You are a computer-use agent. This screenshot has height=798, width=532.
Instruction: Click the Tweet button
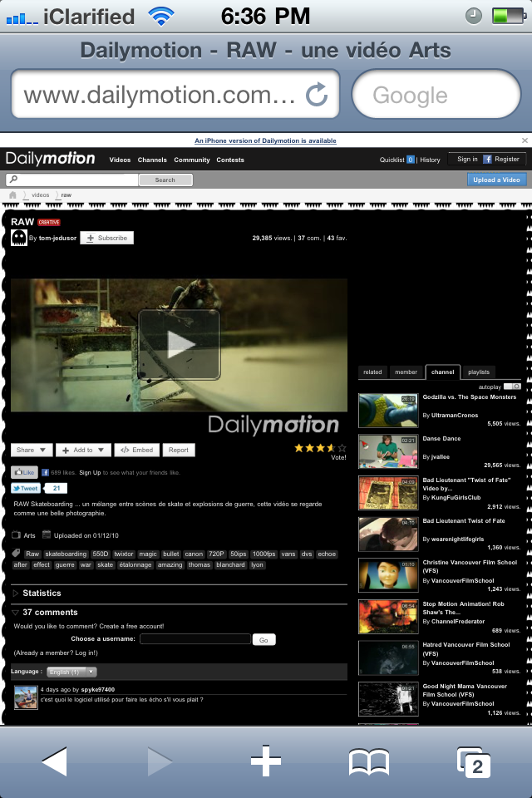(26, 489)
